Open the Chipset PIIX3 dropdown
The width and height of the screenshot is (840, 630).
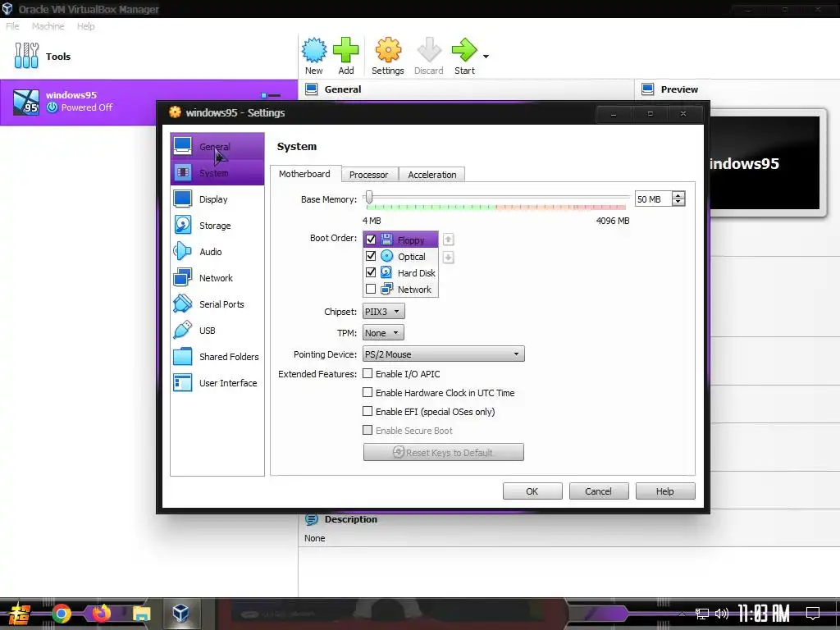[384, 311]
